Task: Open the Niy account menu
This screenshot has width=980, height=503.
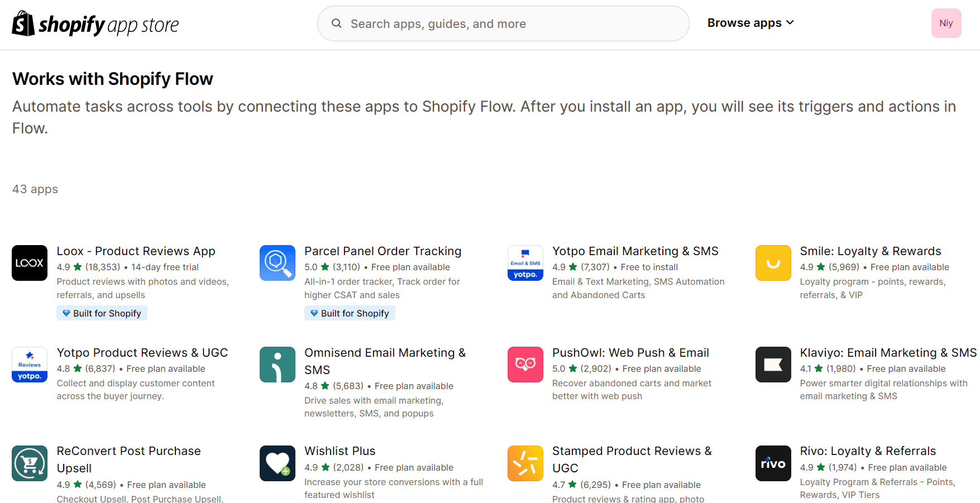Action: tap(946, 23)
